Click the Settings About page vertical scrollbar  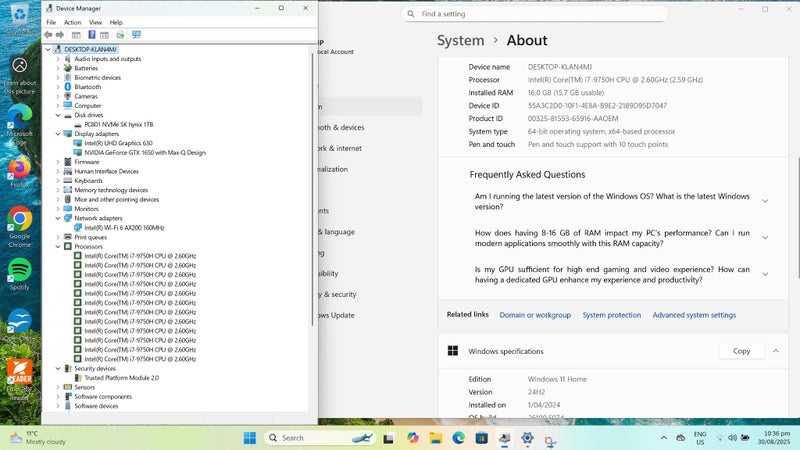pos(798,218)
